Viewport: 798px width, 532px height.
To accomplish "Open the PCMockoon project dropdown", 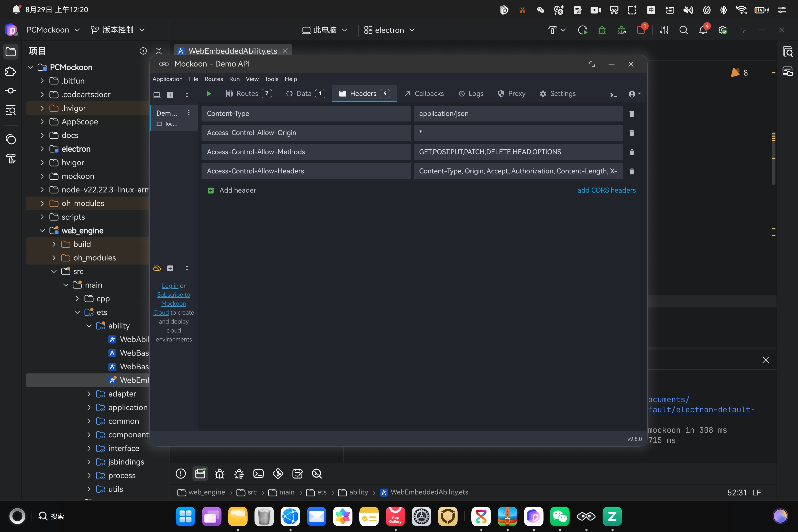I will click(54, 30).
